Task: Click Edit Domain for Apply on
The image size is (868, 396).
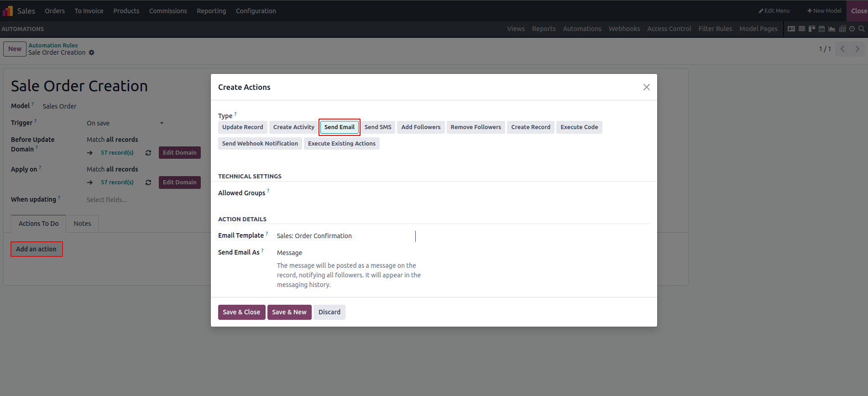Action: 180,182
